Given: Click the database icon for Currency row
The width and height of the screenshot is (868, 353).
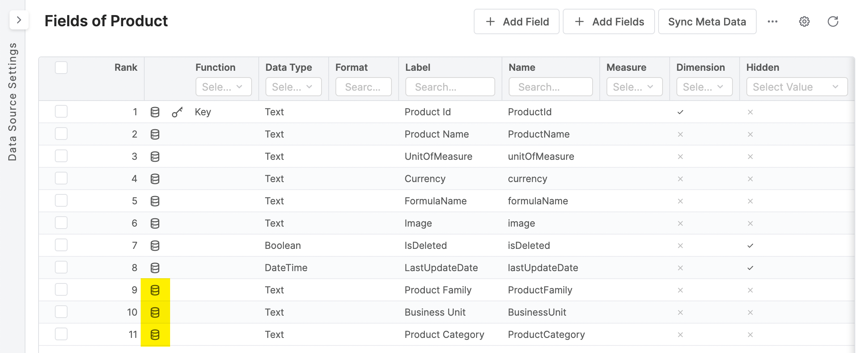Looking at the screenshot, I should pos(155,179).
